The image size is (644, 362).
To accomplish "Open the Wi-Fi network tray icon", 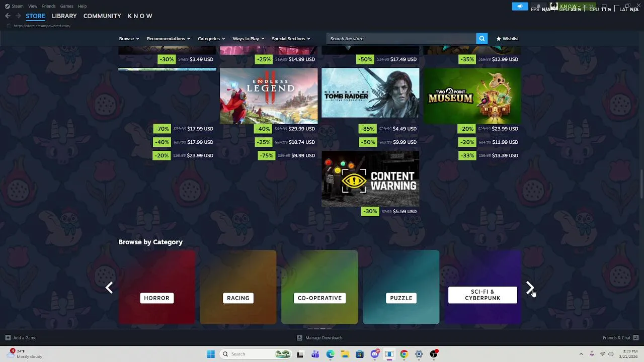I will coord(603,354).
